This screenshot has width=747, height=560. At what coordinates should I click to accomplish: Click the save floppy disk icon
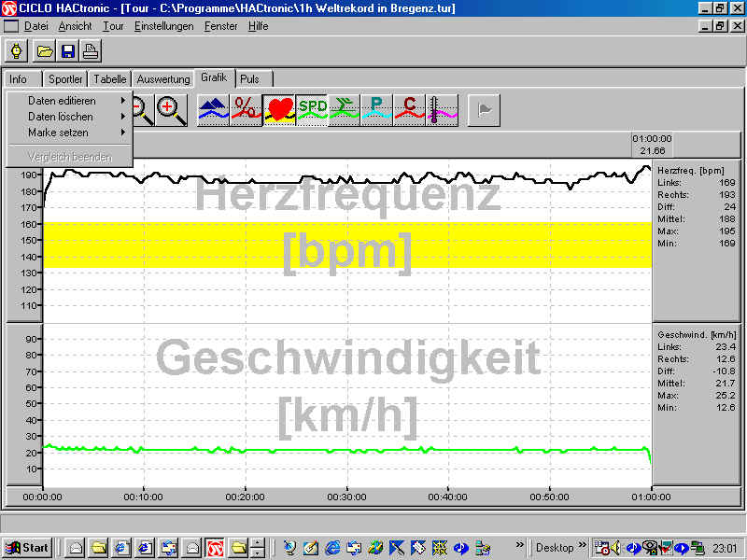pos(68,50)
